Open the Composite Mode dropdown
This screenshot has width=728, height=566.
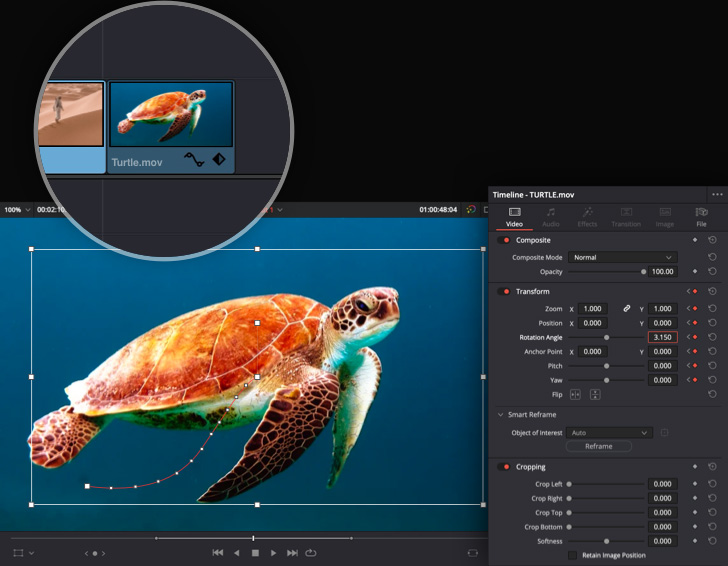click(x=621, y=257)
